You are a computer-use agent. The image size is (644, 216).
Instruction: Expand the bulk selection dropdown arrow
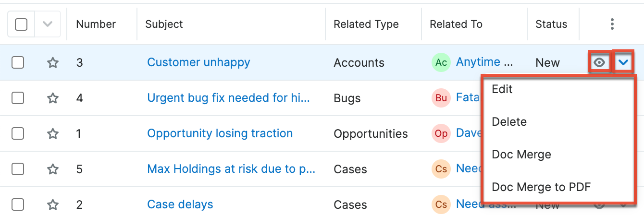point(48,24)
